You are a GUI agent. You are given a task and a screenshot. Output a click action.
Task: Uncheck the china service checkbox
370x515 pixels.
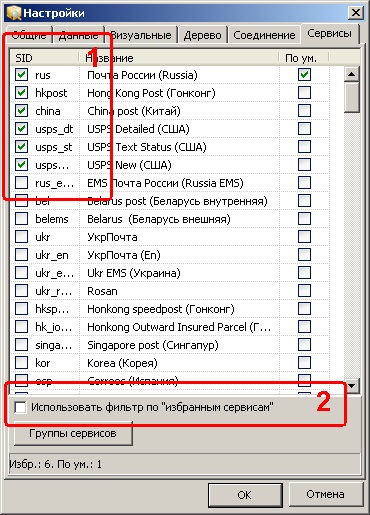pos(22,110)
